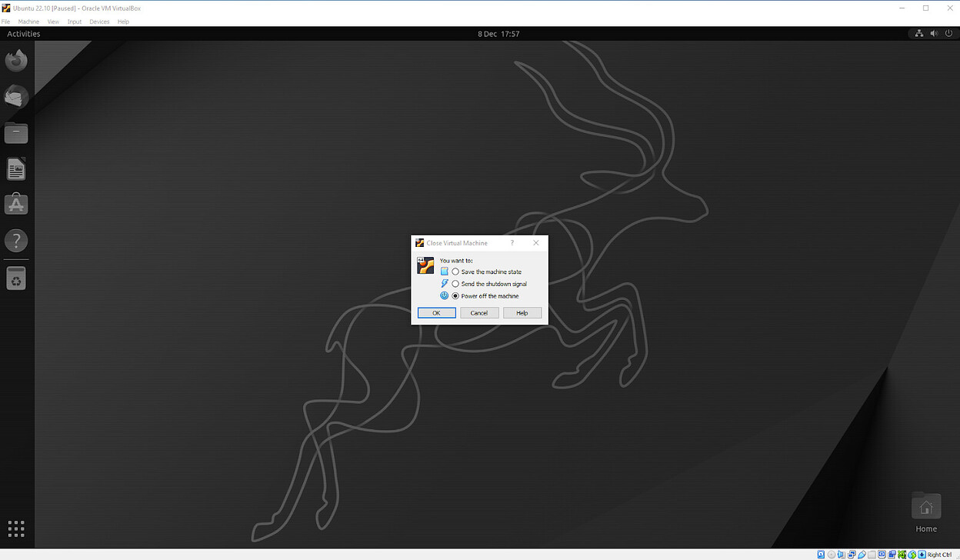
Task: Click the network adapters status icon
Action: point(851,554)
